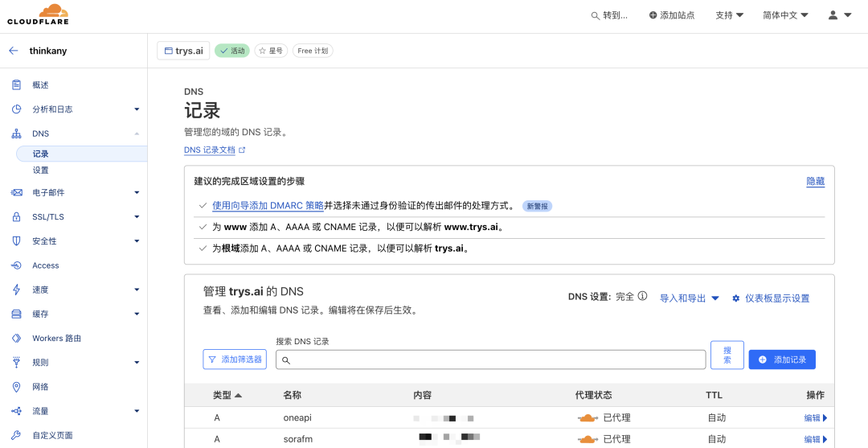Expand the SSL/TLS sidebar section
The width and height of the screenshot is (868, 448).
coord(137,217)
